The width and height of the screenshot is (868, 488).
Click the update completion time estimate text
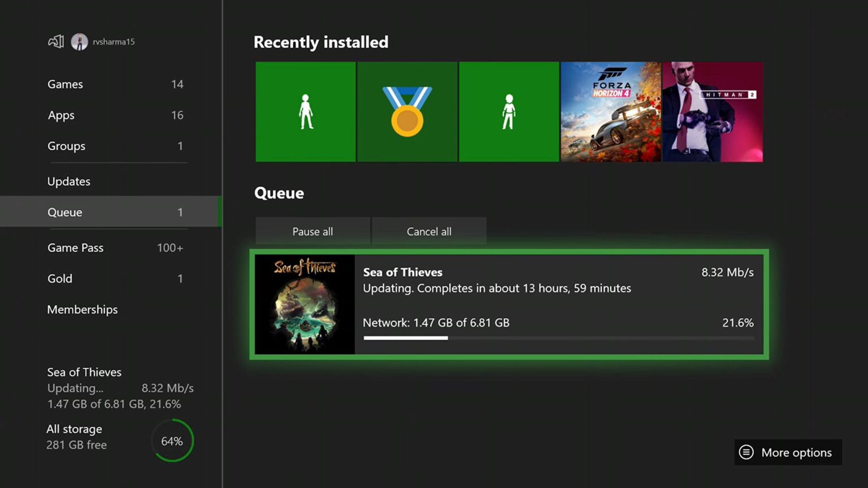point(497,288)
